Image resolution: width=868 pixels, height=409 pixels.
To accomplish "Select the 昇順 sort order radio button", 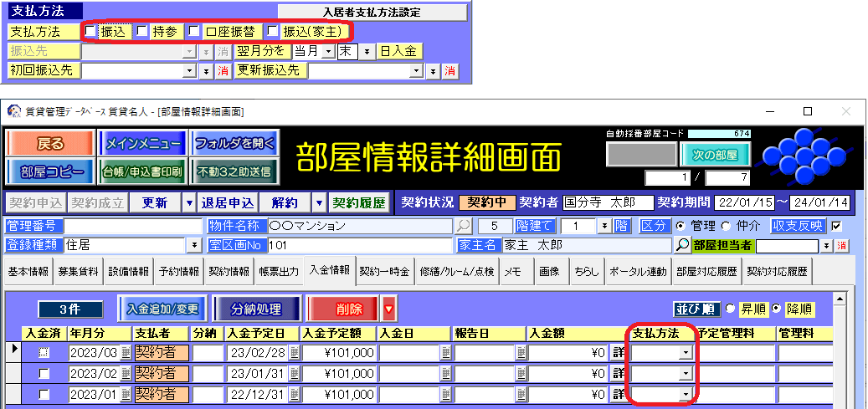I will pos(731,309).
